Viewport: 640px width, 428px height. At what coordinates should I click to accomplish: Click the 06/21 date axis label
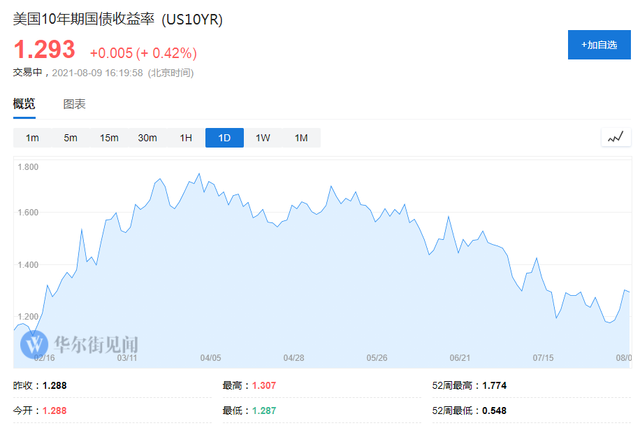coord(460,358)
